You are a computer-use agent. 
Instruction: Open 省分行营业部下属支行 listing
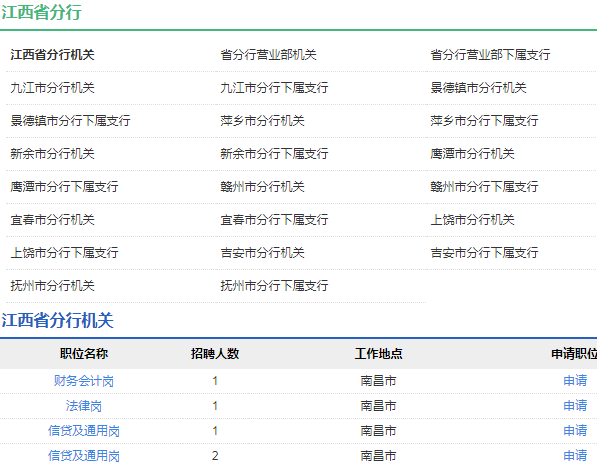(x=490, y=55)
